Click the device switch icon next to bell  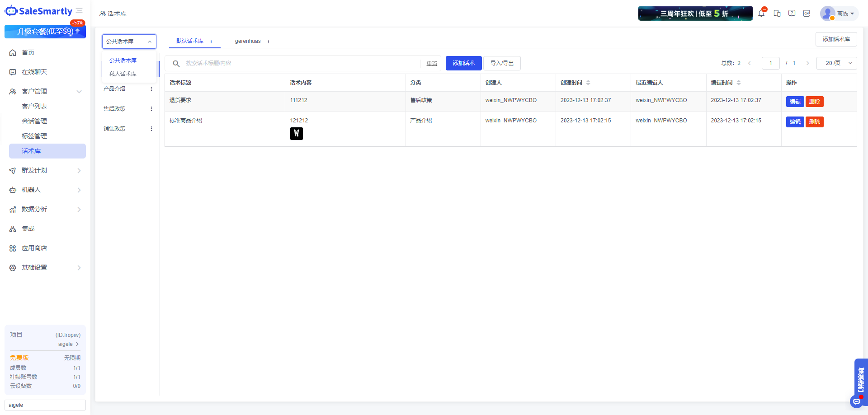[777, 14]
